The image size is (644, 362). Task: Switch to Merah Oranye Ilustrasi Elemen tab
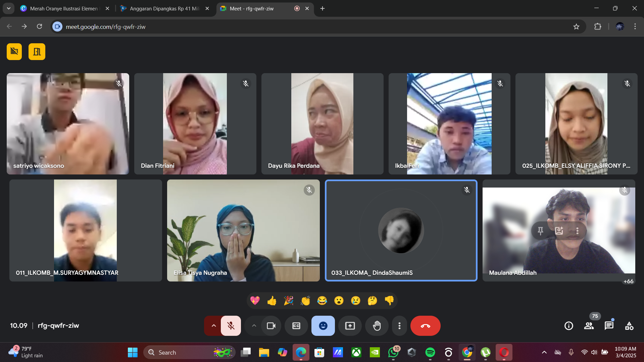[x=64, y=8]
